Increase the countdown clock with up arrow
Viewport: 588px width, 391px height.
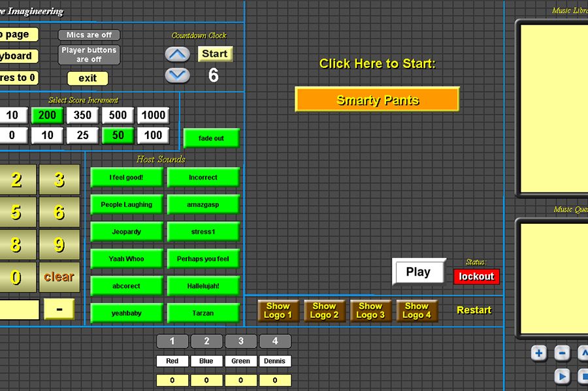(x=177, y=54)
